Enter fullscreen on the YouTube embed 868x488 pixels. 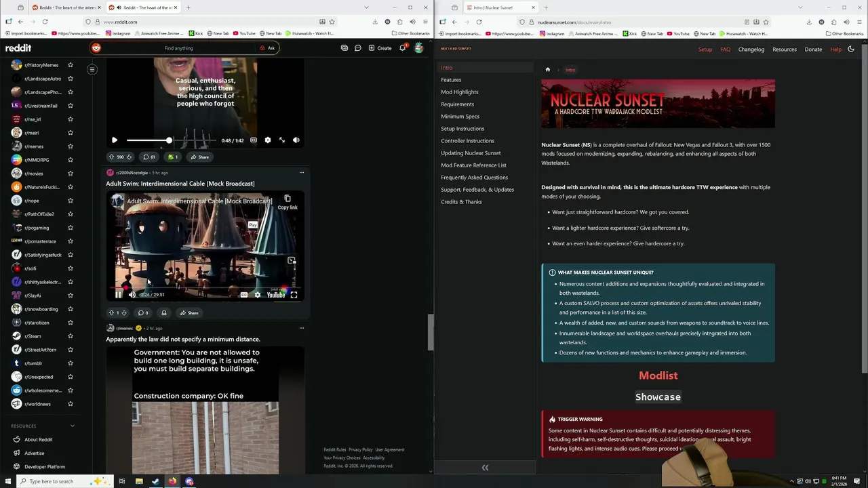[x=294, y=295]
